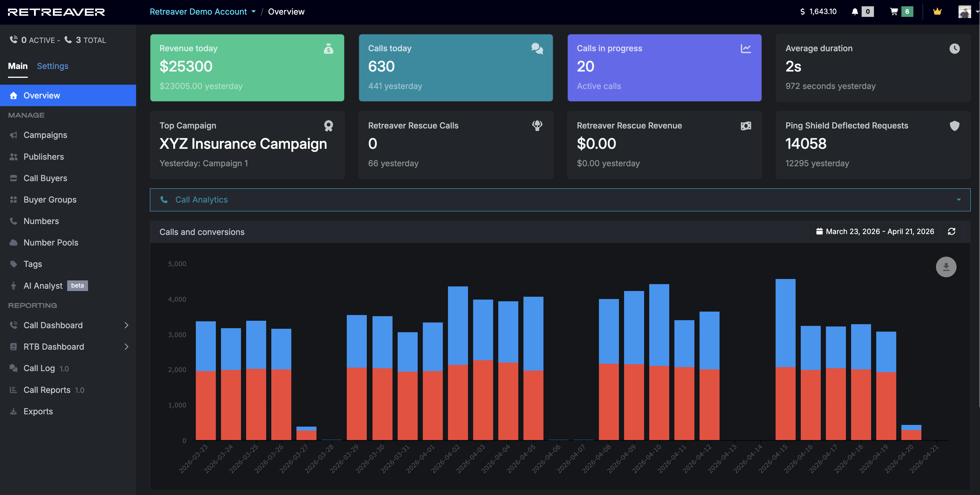Refresh the Calls and conversions chart
The width and height of the screenshot is (980, 495).
click(x=951, y=231)
